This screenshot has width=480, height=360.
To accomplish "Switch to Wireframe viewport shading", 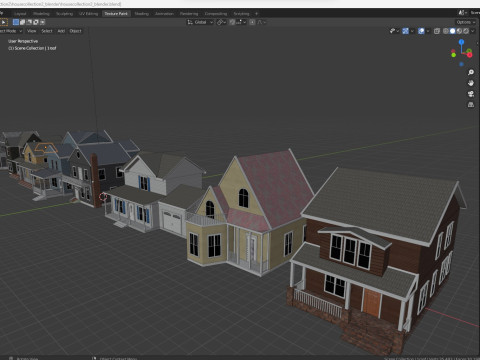I will 446,31.
